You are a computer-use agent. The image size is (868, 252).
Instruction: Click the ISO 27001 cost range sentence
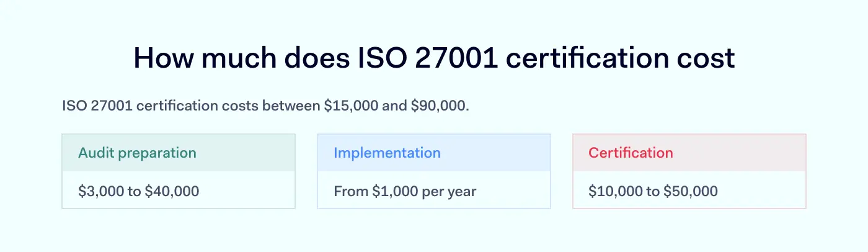pyautogui.click(x=266, y=106)
